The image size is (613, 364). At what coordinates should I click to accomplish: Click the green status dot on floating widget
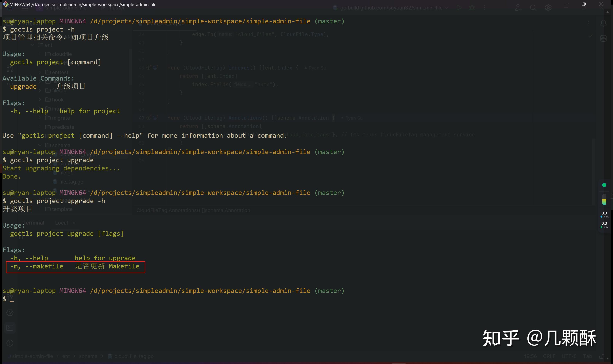tap(604, 185)
